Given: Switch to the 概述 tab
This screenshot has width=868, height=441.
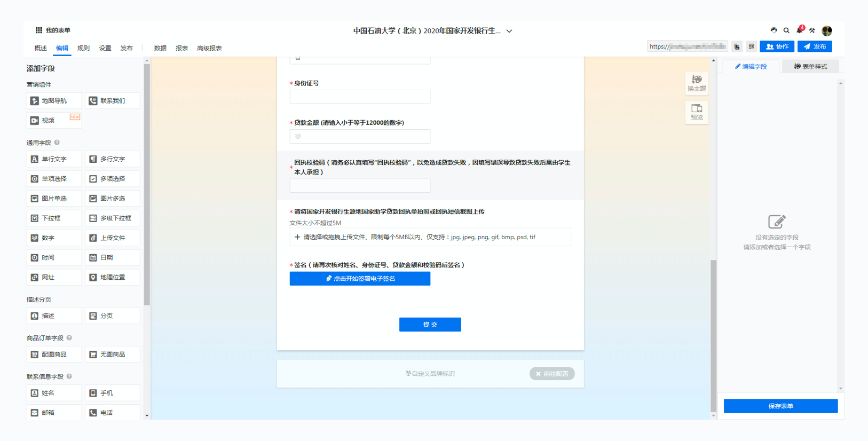Looking at the screenshot, I should [x=41, y=48].
